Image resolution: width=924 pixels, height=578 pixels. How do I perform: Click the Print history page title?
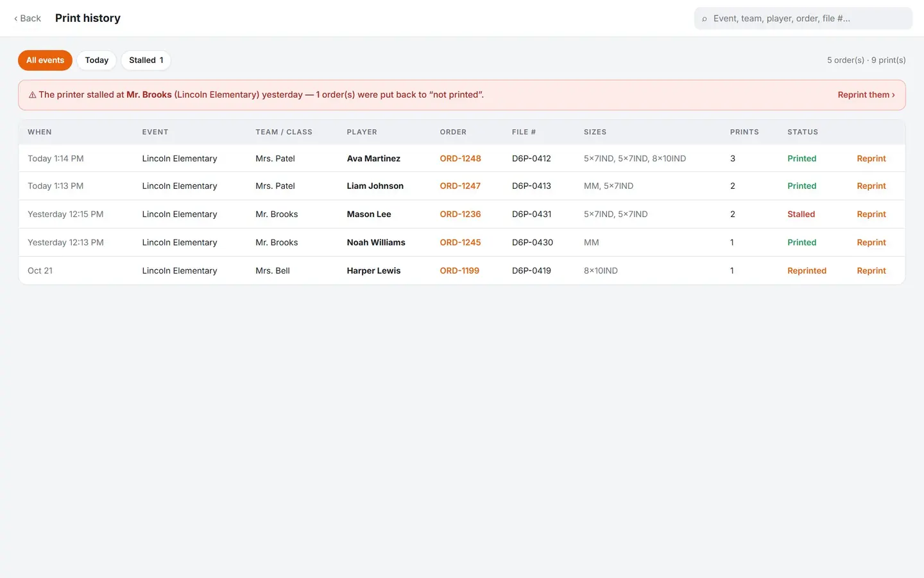[88, 18]
